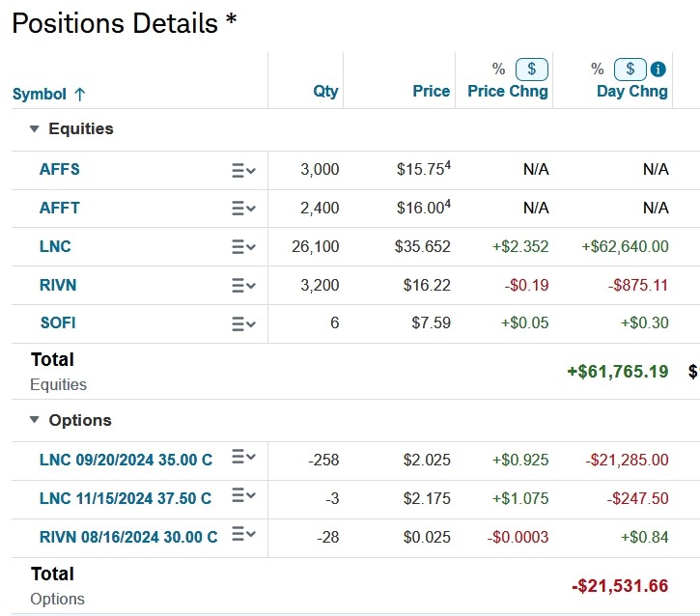
Task: Click the Day Chng info icon
Action: pos(658,70)
